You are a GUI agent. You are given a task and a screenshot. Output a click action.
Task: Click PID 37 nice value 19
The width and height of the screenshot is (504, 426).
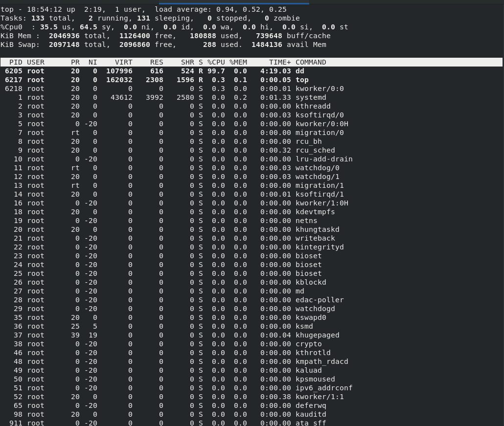(x=93, y=335)
